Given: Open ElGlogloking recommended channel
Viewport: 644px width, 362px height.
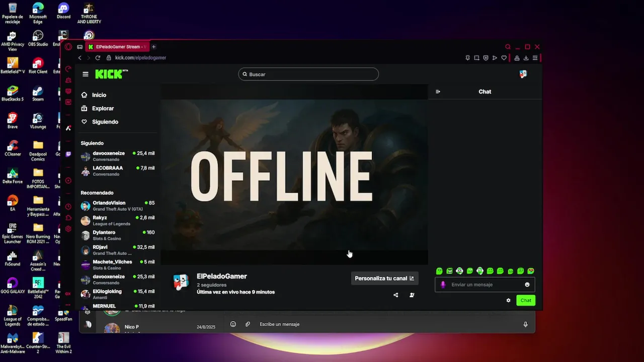Looking at the screenshot, I should pos(118,294).
